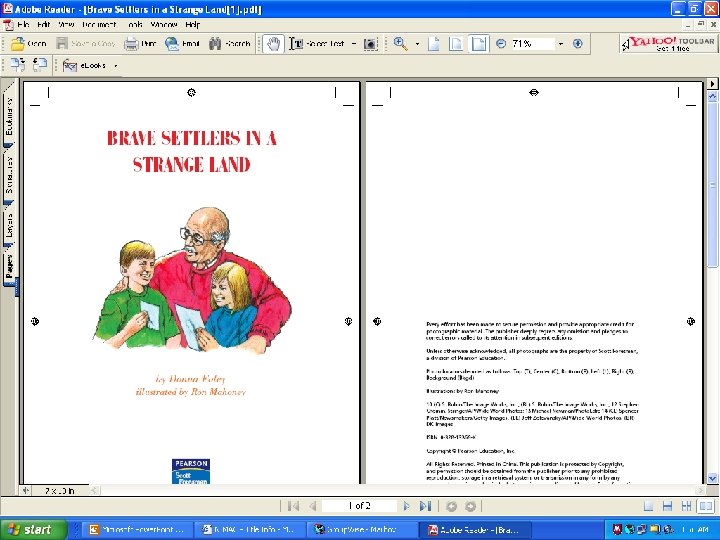
Task: Click the cover illustration of grandfather and children
Action: [x=192, y=280]
